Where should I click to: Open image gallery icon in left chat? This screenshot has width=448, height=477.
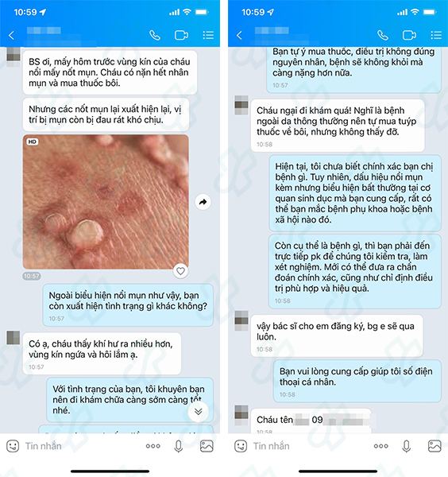coord(207,446)
